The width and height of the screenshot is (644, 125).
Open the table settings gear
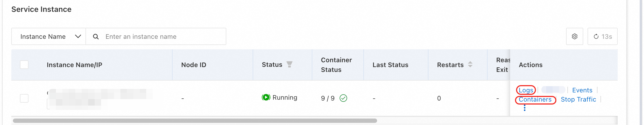(x=574, y=37)
